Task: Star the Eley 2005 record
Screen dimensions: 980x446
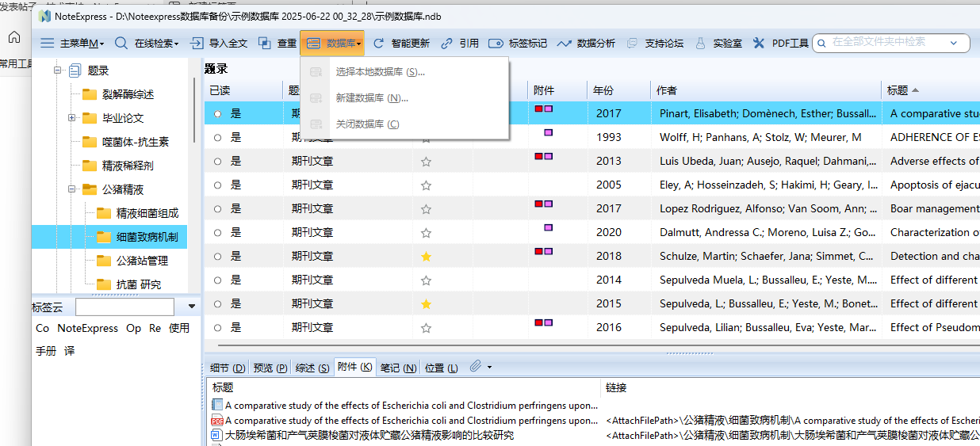Action: 426,185
